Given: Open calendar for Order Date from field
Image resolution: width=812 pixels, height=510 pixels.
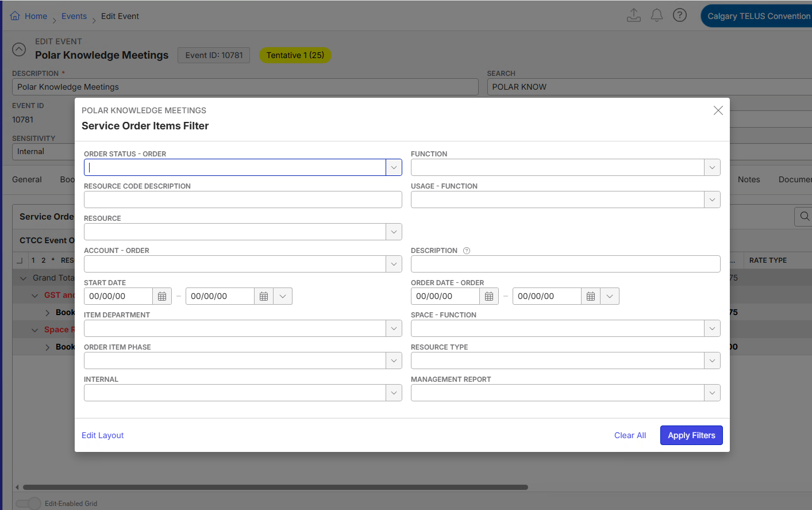Looking at the screenshot, I should pyautogui.click(x=489, y=296).
